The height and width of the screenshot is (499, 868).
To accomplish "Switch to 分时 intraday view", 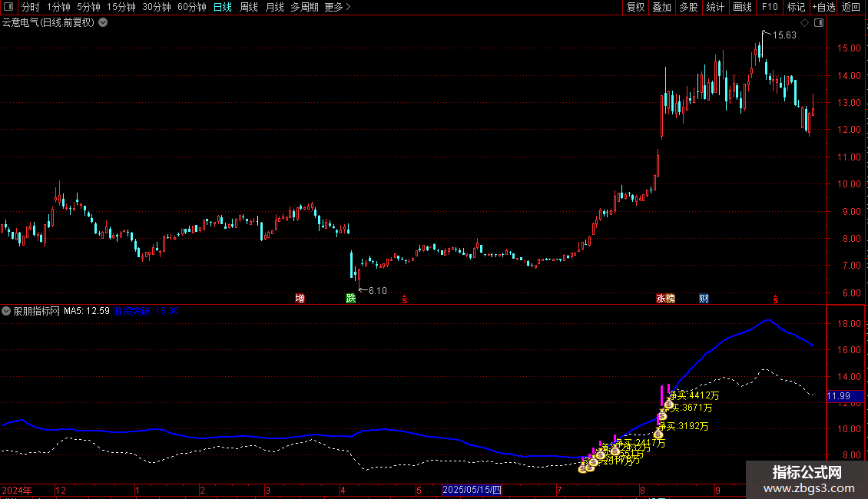I will [31, 7].
